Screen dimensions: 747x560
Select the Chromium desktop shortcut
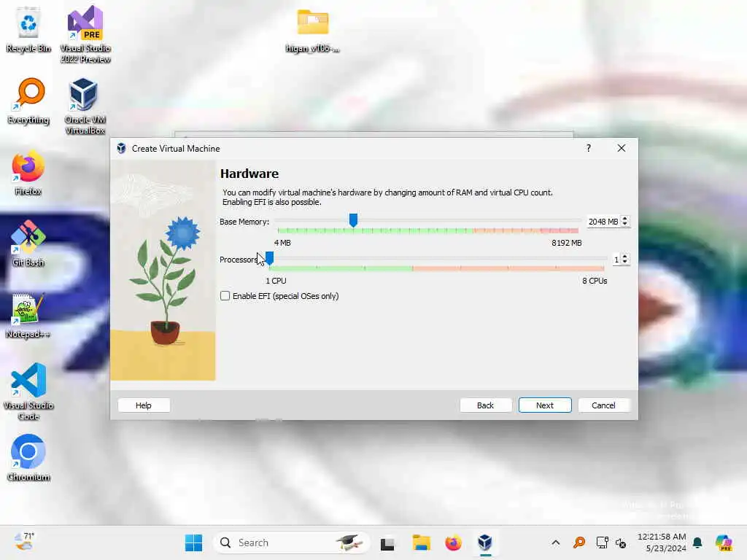pos(28,458)
